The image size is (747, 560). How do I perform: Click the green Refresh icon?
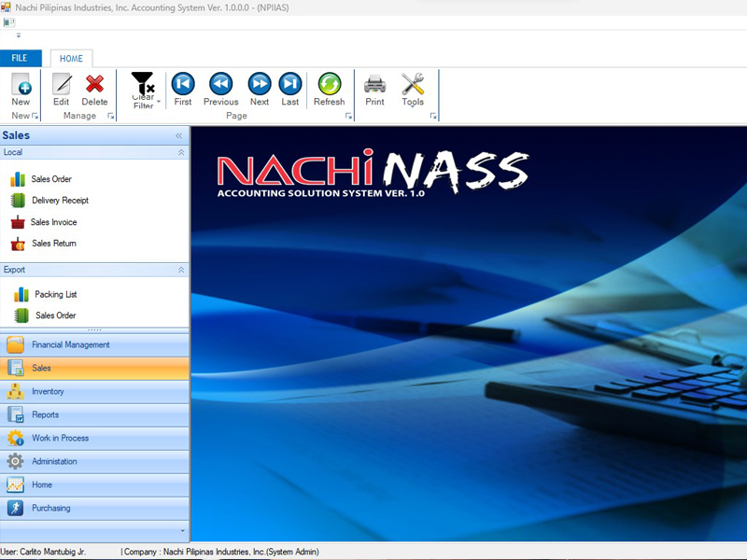pos(329,85)
